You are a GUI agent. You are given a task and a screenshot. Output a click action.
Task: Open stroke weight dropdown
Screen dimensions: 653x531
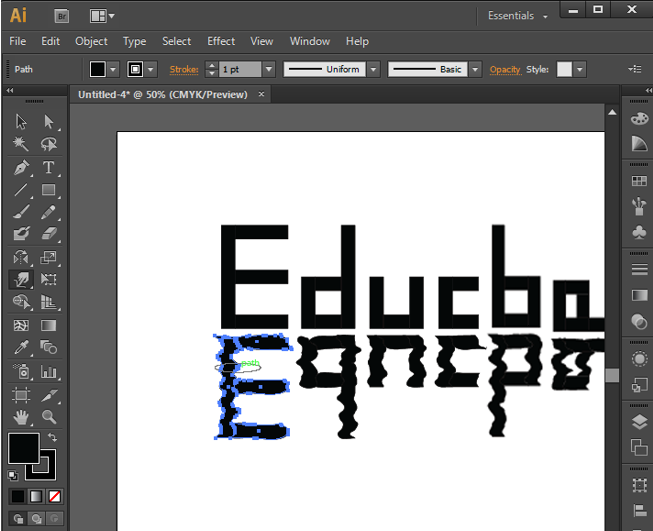click(x=269, y=69)
